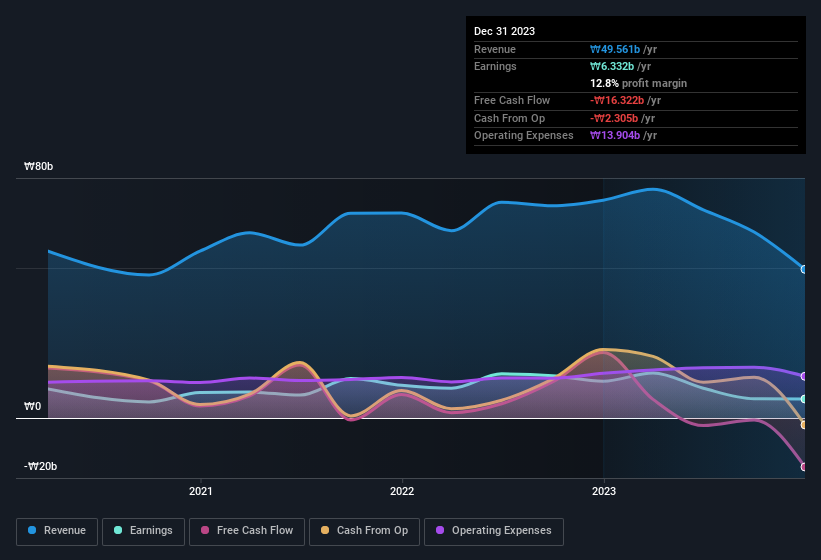This screenshot has width=821, height=560.
Task: Click the Cash From Op label in tooltip
Action: point(509,118)
